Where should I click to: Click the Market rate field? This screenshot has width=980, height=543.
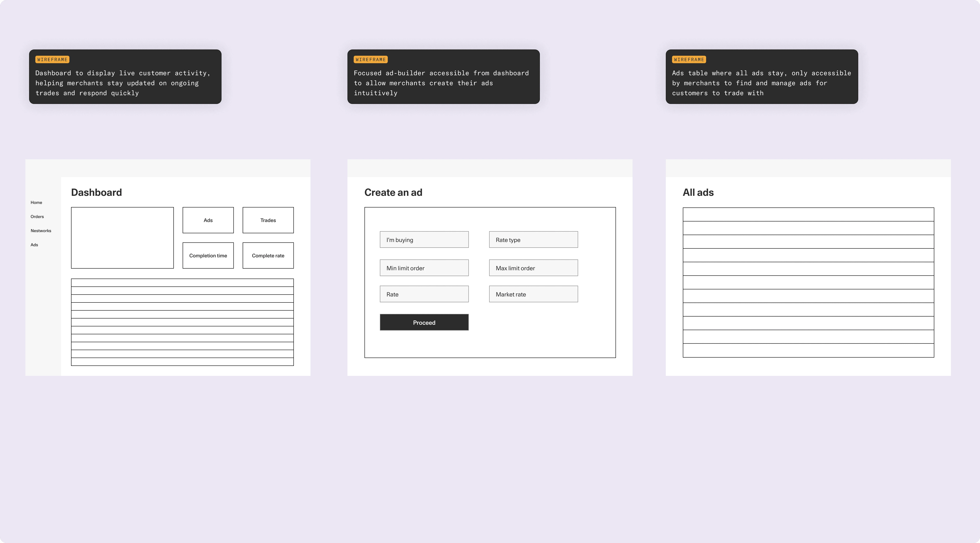click(533, 294)
